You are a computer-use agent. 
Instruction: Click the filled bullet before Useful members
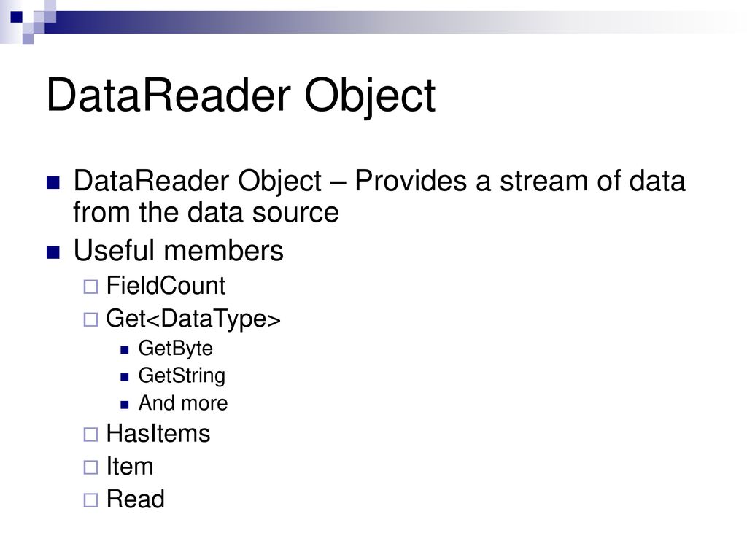[x=53, y=252]
